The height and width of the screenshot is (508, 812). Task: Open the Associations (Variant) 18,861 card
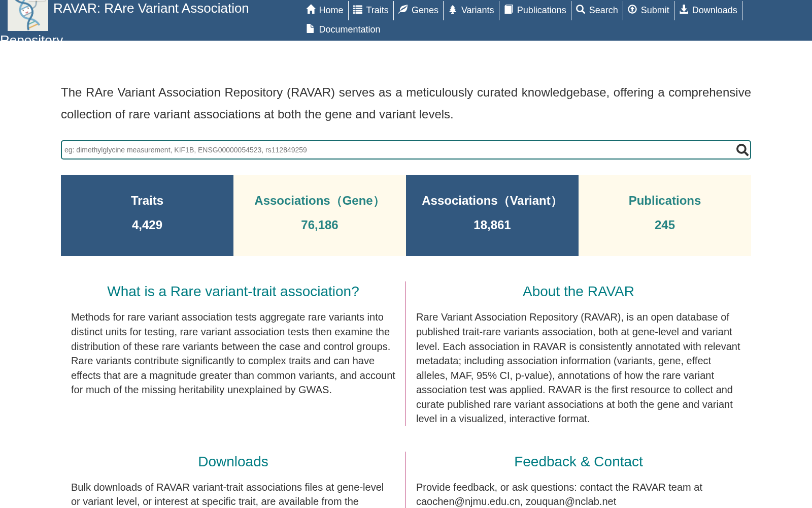click(x=492, y=215)
